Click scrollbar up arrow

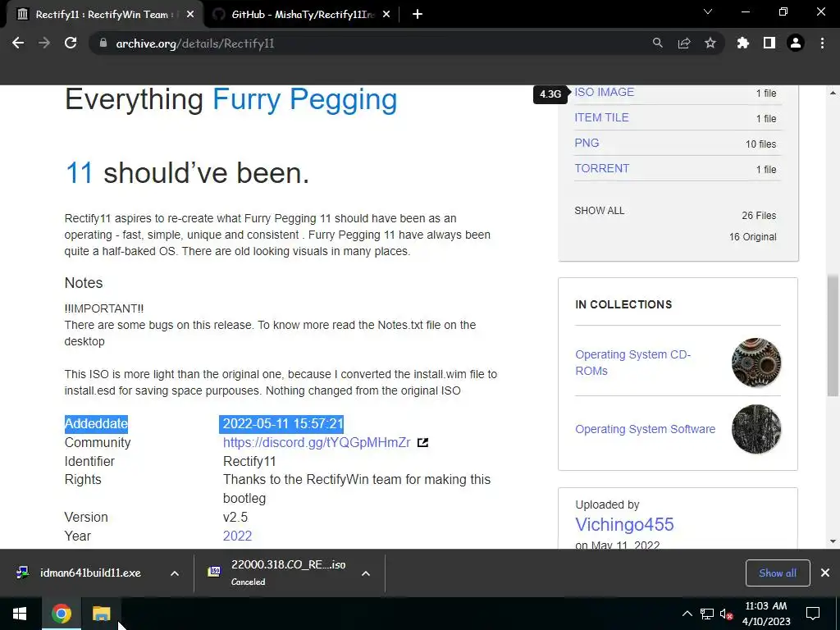[833, 93]
